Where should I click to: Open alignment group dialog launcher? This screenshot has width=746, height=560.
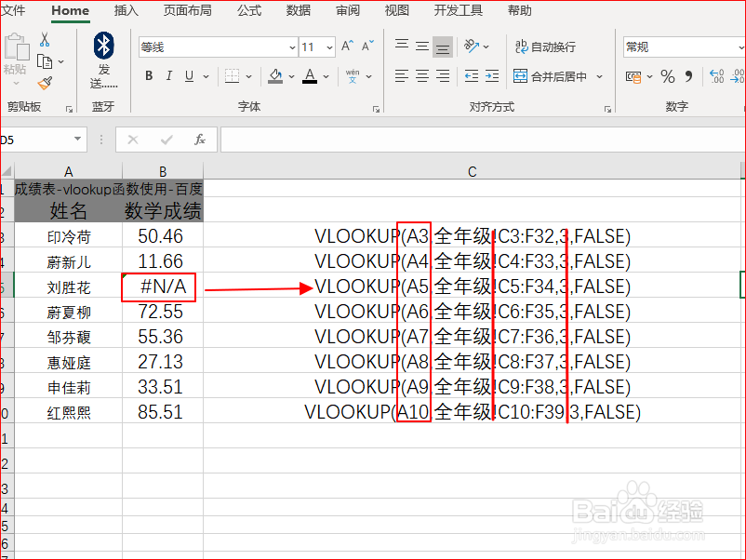click(607, 110)
